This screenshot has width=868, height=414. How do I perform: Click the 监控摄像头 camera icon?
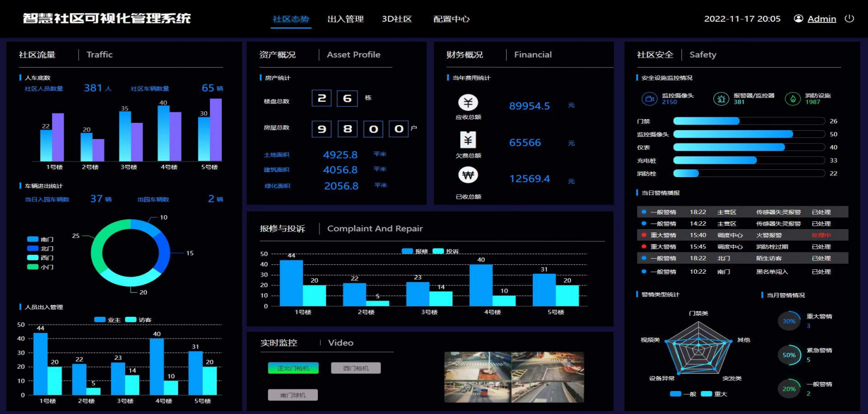pyautogui.click(x=649, y=99)
